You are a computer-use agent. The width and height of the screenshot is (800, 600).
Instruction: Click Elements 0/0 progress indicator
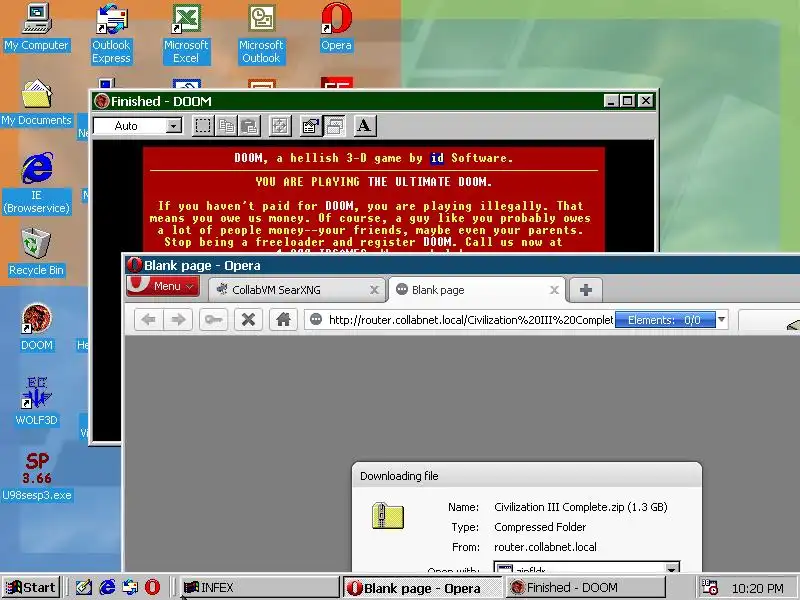click(665, 320)
